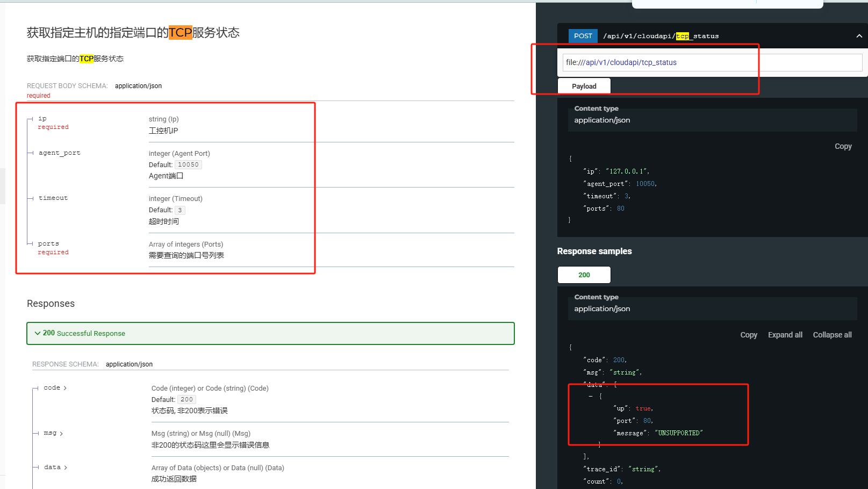Click the Response samples heading
The image size is (868, 489).
[594, 251]
